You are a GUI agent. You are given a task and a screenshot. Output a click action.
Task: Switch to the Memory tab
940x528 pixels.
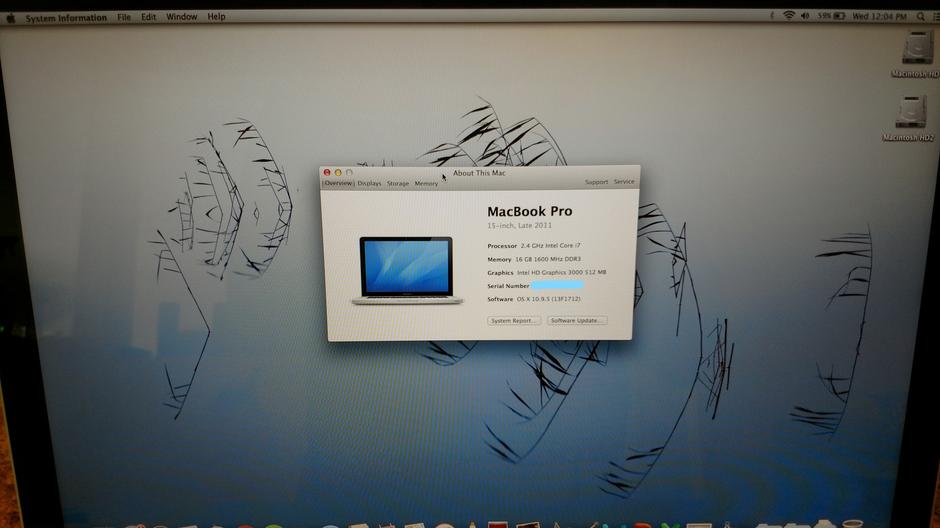click(426, 183)
